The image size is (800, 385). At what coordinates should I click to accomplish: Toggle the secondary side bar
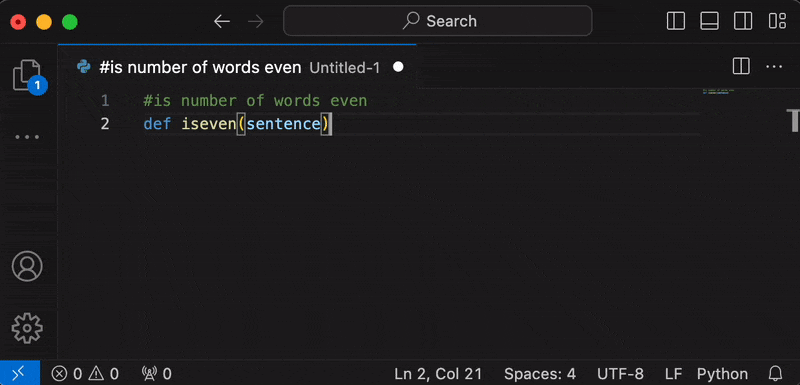click(x=743, y=21)
